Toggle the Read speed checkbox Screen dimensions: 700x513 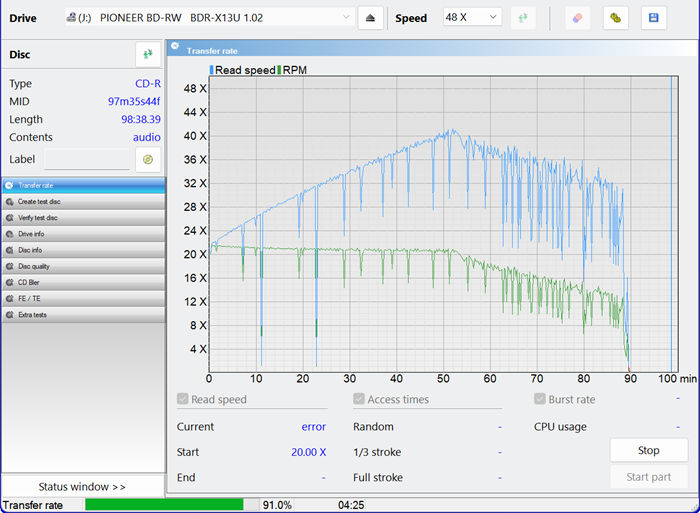[x=183, y=400]
